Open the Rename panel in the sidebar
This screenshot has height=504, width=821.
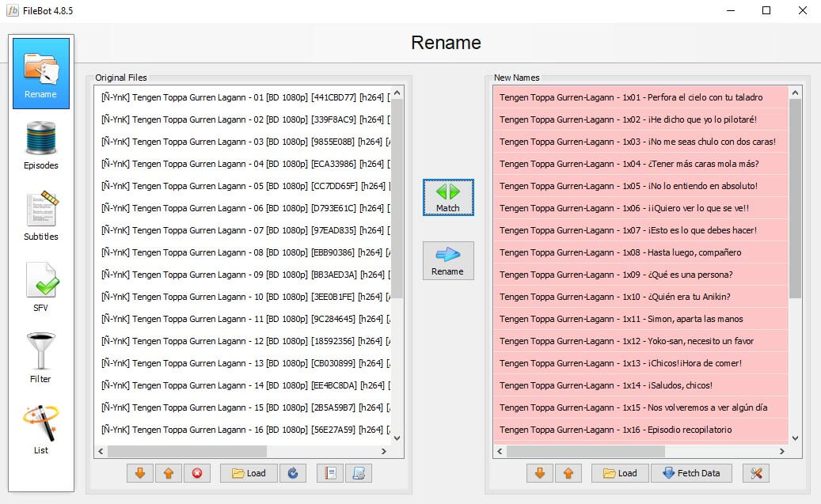click(x=41, y=73)
